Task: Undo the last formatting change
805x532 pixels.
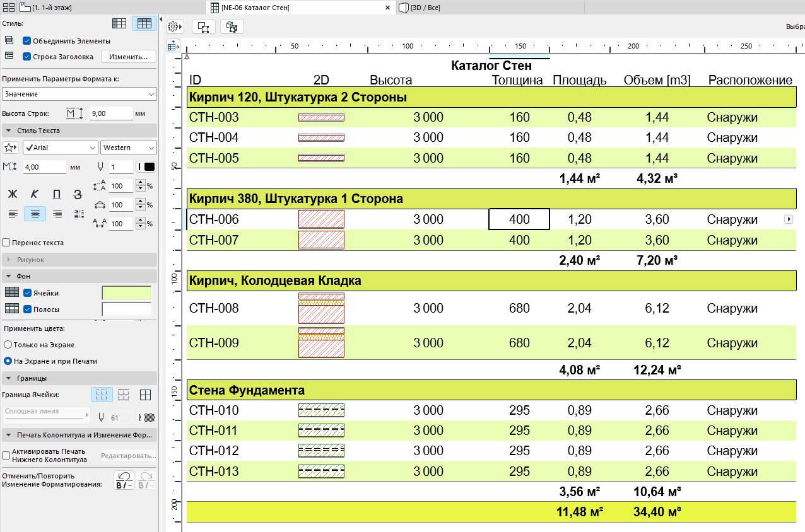Action: click(x=124, y=480)
